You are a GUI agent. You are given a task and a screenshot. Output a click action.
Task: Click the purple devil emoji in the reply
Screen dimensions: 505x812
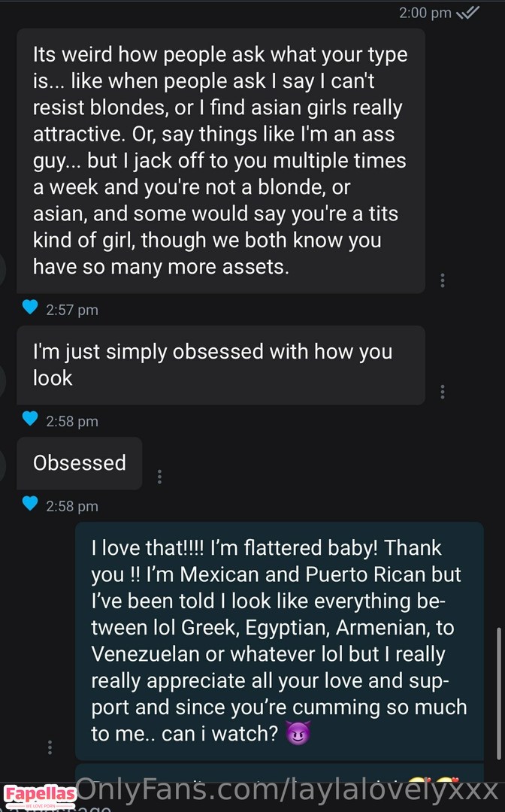pos(298,734)
